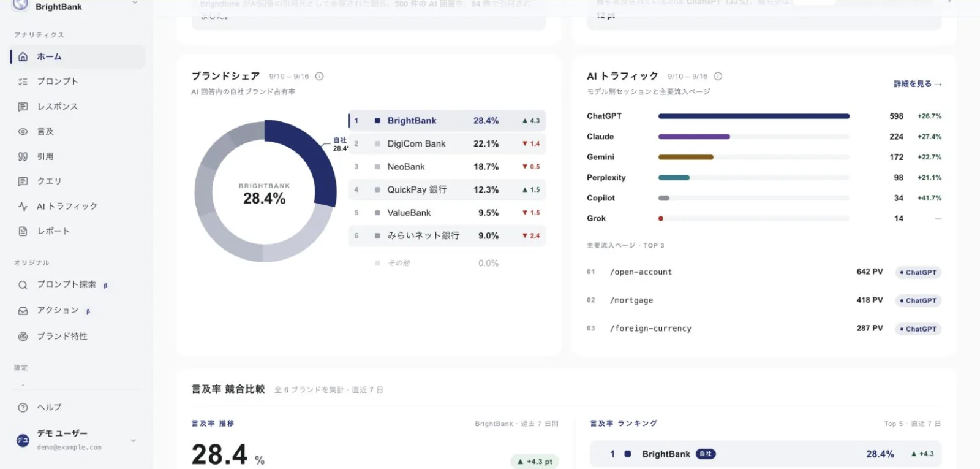
Task: Open the /open-account page row
Action: (x=764, y=272)
